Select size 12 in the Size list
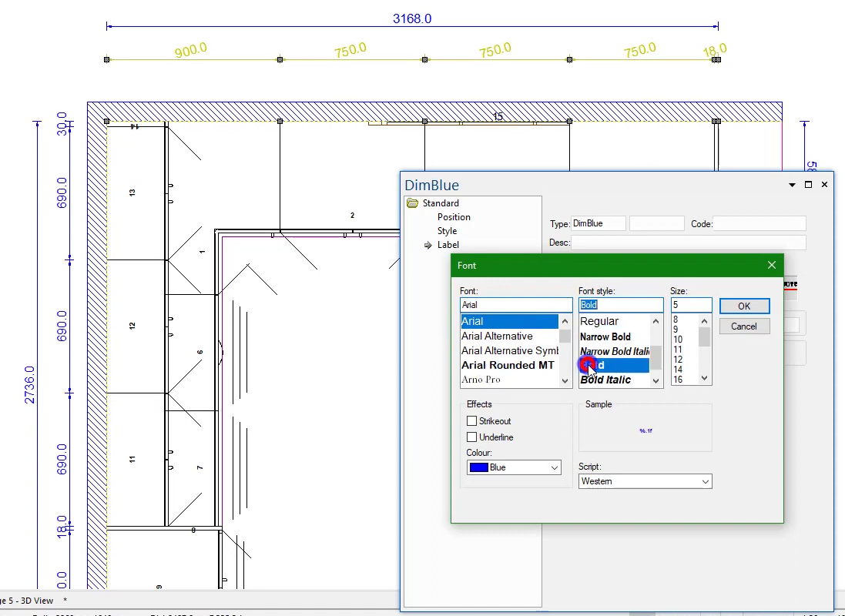 [x=678, y=360]
